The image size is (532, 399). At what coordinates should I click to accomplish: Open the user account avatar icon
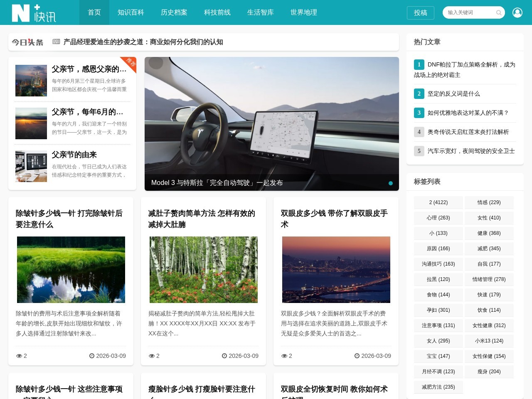(x=517, y=12)
